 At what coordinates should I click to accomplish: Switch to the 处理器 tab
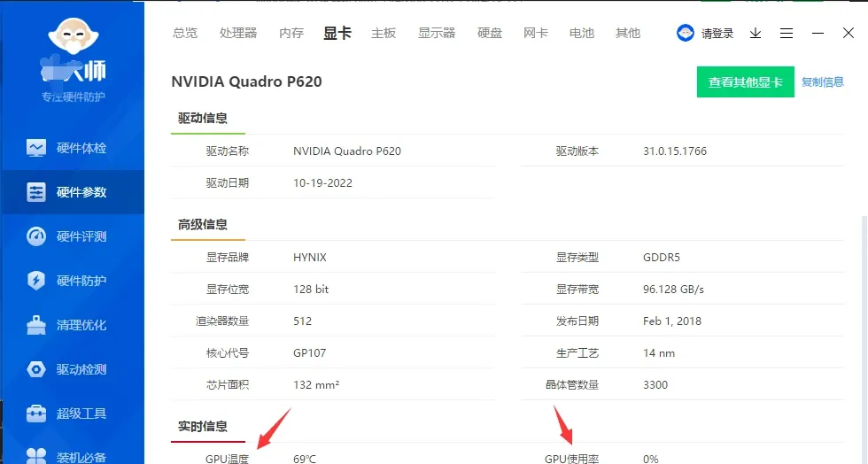point(238,34)
